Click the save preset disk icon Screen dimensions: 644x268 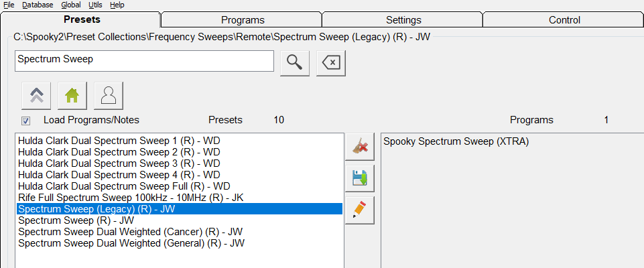tap(360, 178)
